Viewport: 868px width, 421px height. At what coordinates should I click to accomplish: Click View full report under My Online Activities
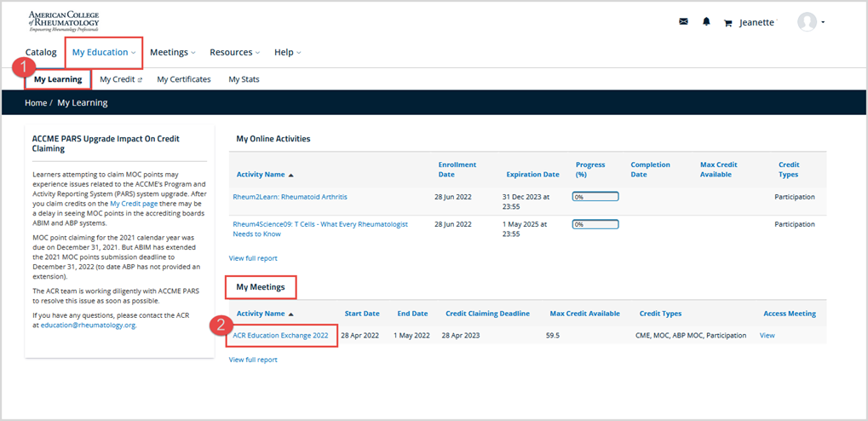[x=253, y=258]
